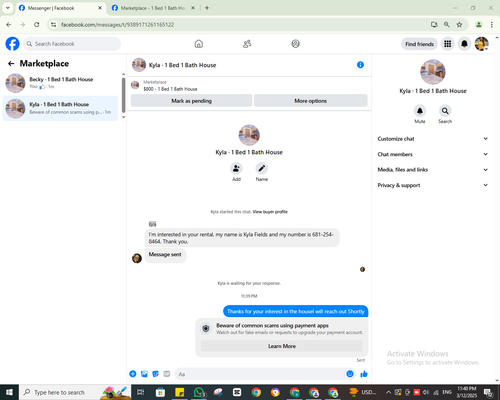
Task: Open conversation information blue i icon
Action: tap(360, 65)
